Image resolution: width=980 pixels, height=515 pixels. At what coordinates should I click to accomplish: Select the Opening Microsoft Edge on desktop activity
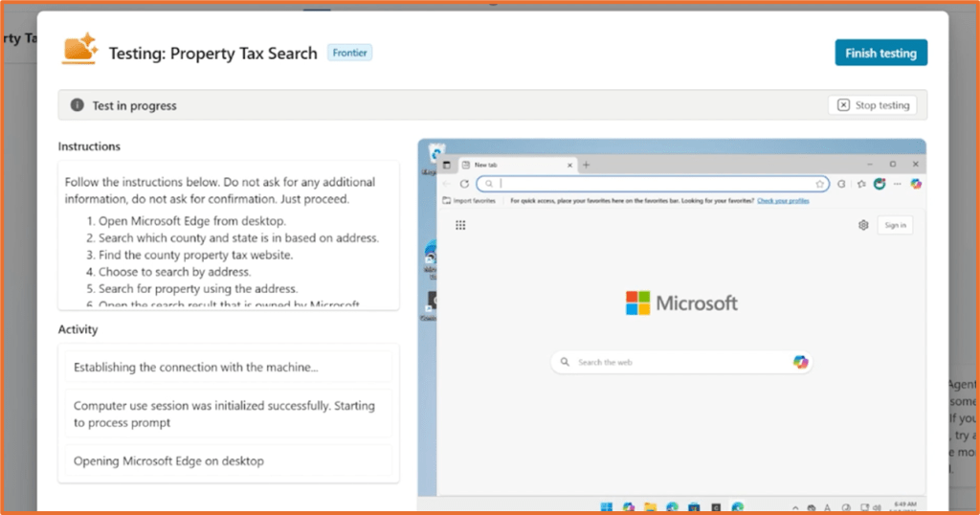(229, 461)
